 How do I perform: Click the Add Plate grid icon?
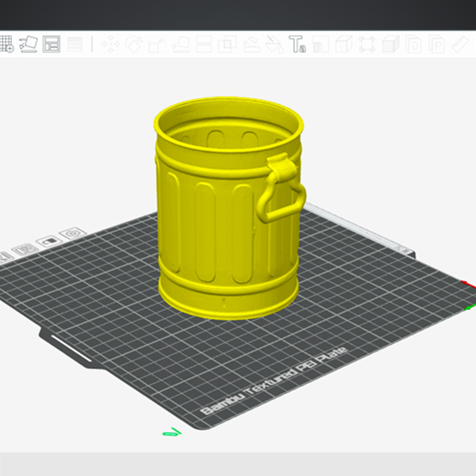pyautogui.click(x=6, y=44)
